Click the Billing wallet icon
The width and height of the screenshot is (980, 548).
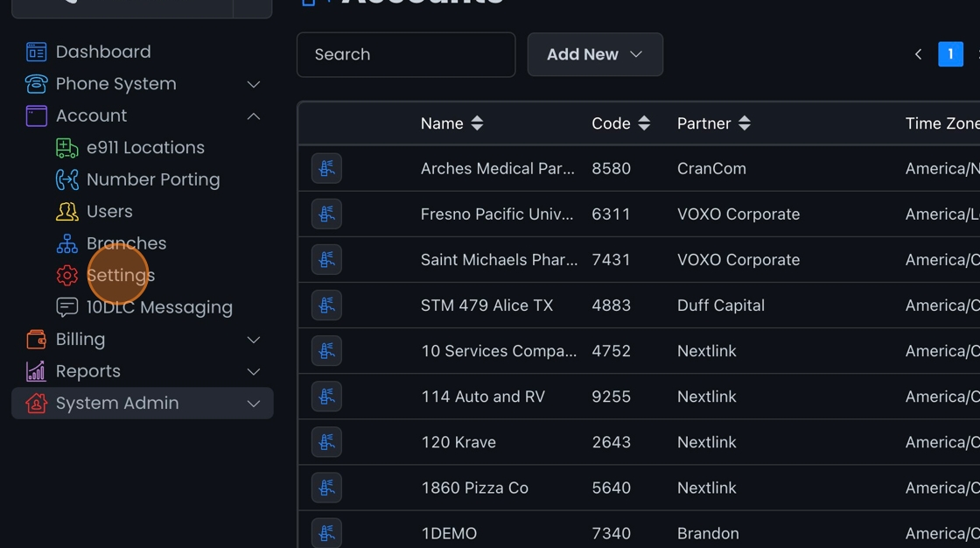(x=36, y=340)
